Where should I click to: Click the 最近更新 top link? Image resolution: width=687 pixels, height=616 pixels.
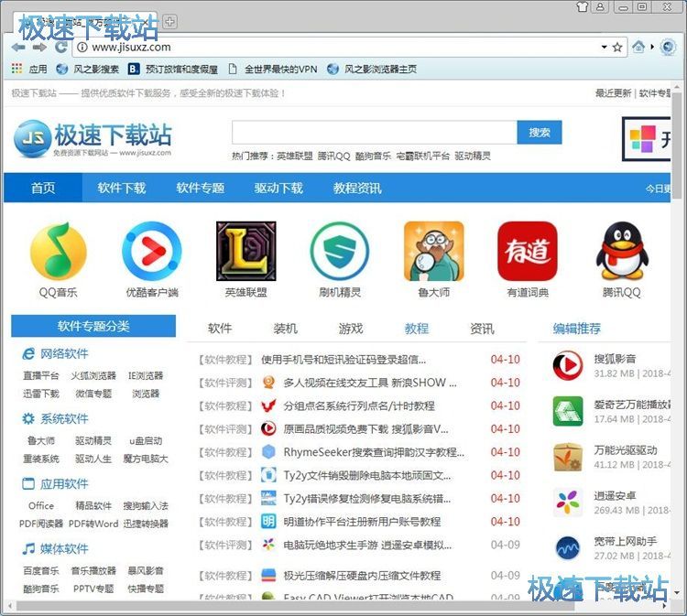click(x=613, y=93)
